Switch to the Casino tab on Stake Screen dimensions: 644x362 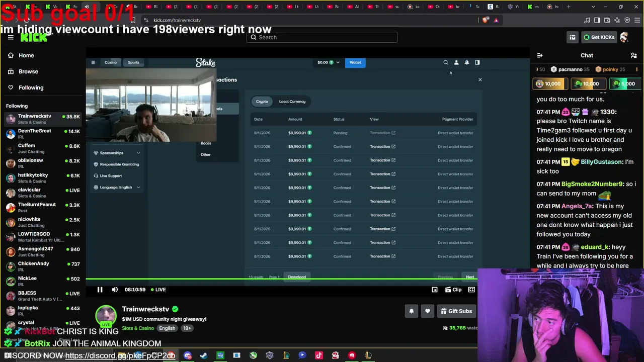(x=111, y=62)
